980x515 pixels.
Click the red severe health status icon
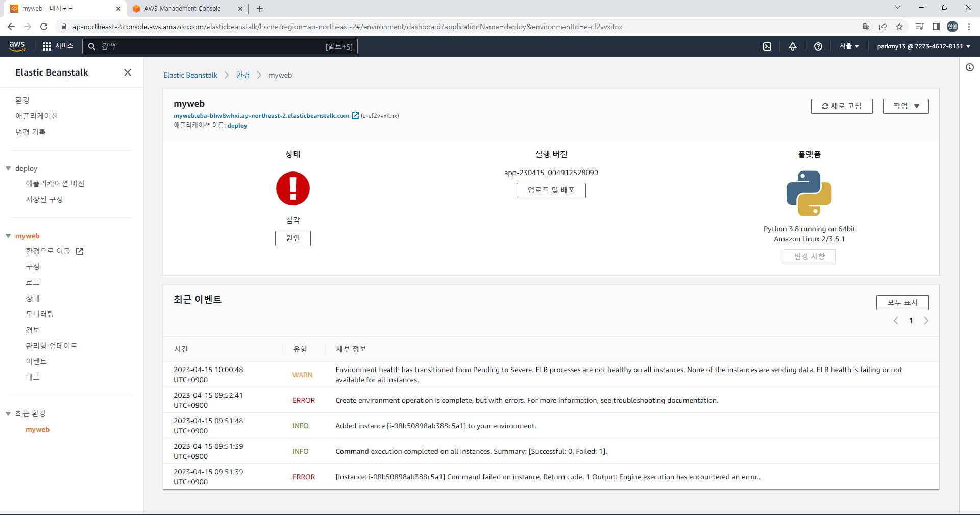click(x=293, y=188)
